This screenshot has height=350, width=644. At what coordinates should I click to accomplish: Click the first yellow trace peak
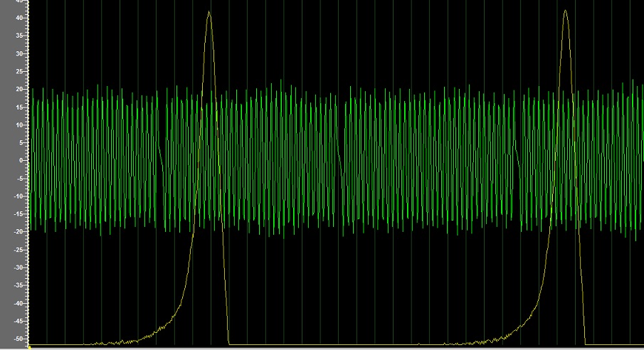click(x=209, y=12)
